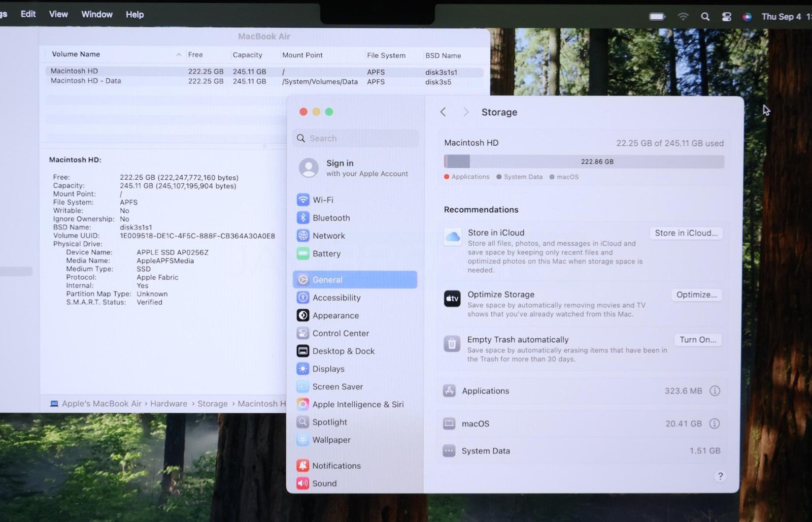Click APPLE SSD AP0256Z device name
Image resolution: width=812 pixels, height=522 pixels.
pos(173,252)
